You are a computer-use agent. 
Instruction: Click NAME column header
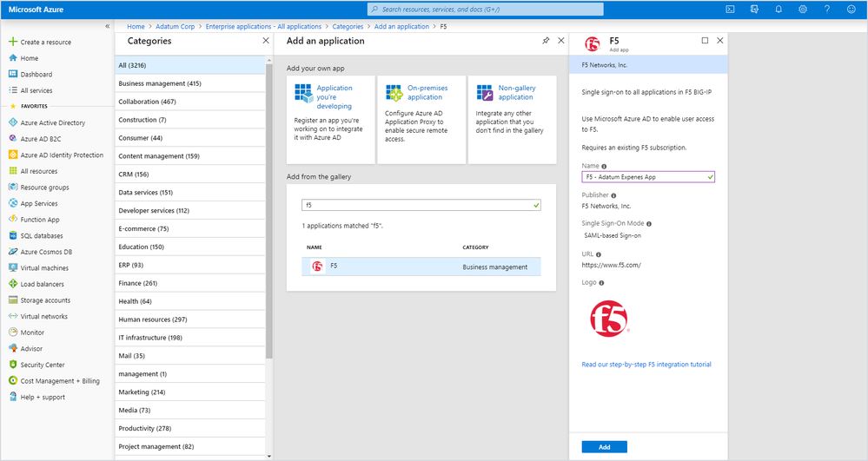tap(315, 247)
